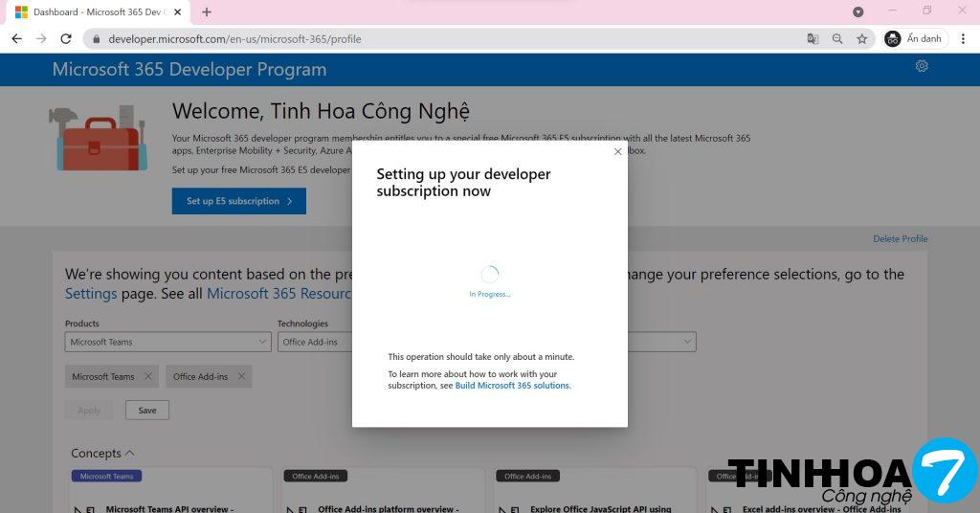Click the address bar URL field
The image size is (980, 513).
(431, 39)
